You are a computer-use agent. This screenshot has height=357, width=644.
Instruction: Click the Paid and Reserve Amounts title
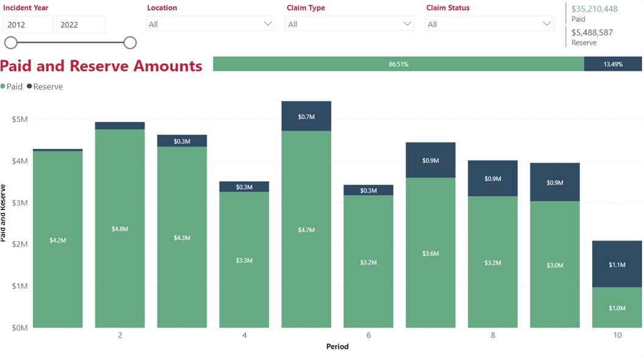pyautogui.click(x=101, y=66)
